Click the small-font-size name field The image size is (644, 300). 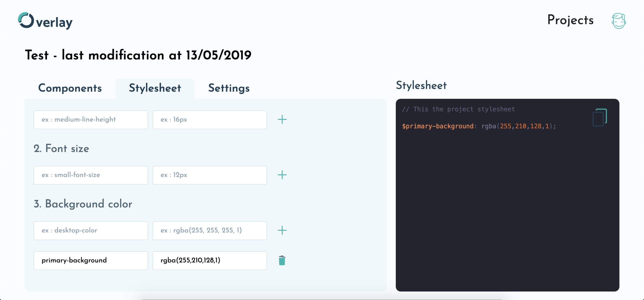(91, 175)
